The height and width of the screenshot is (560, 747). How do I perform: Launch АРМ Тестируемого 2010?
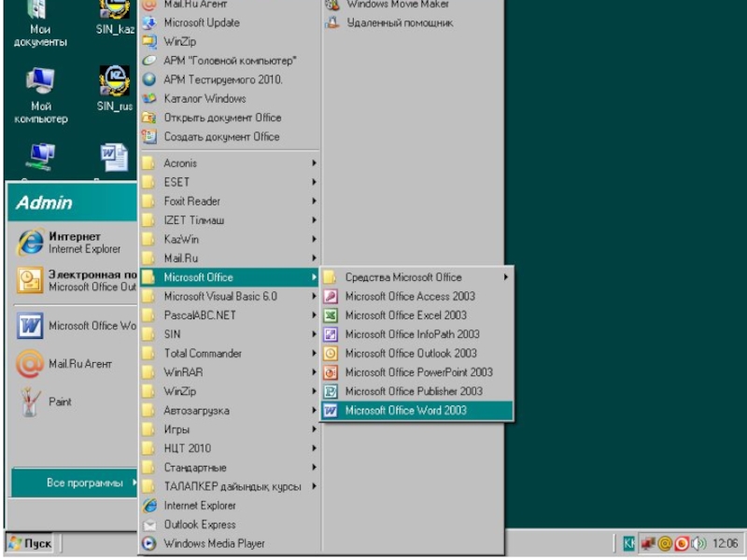coord(230,80)
